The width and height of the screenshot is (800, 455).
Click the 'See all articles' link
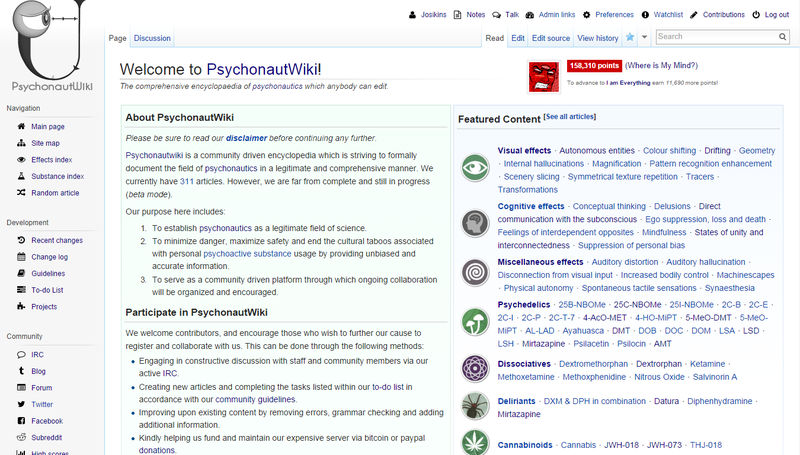point(570,117)
